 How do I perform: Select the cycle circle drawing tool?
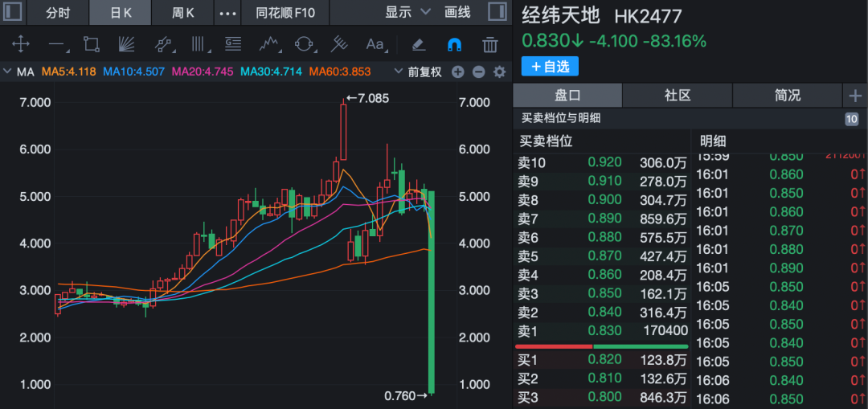click(304, 44)
